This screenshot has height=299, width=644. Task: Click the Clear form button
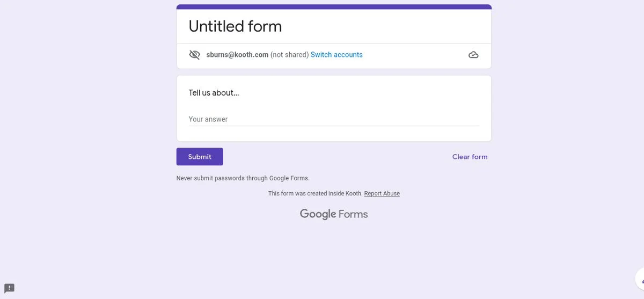pyautogui.click(x=470, y=157)
